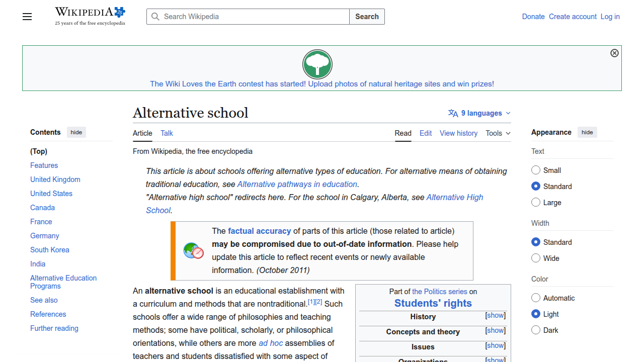Jump to References section
Screen dimensions: 644x362
coord(48,314)
